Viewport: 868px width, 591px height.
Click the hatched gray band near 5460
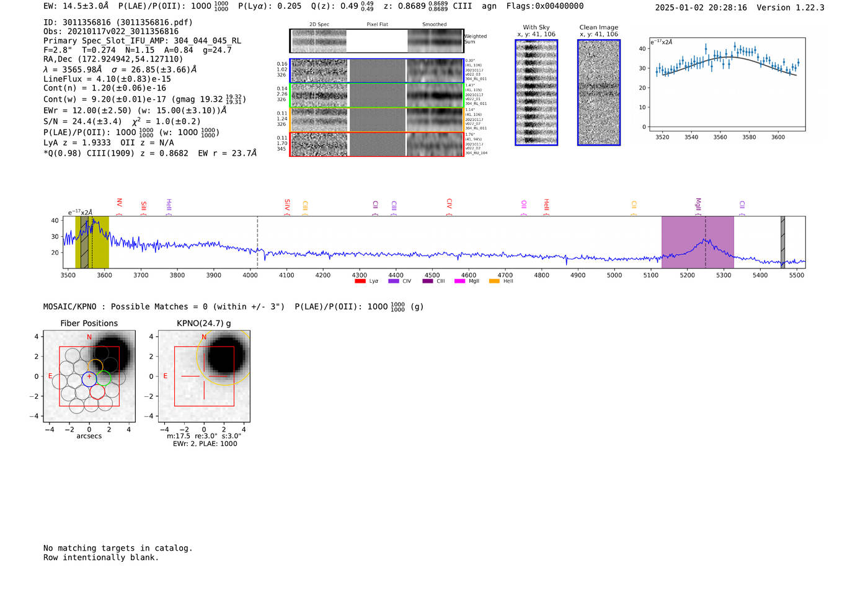(x=782, y=242)
